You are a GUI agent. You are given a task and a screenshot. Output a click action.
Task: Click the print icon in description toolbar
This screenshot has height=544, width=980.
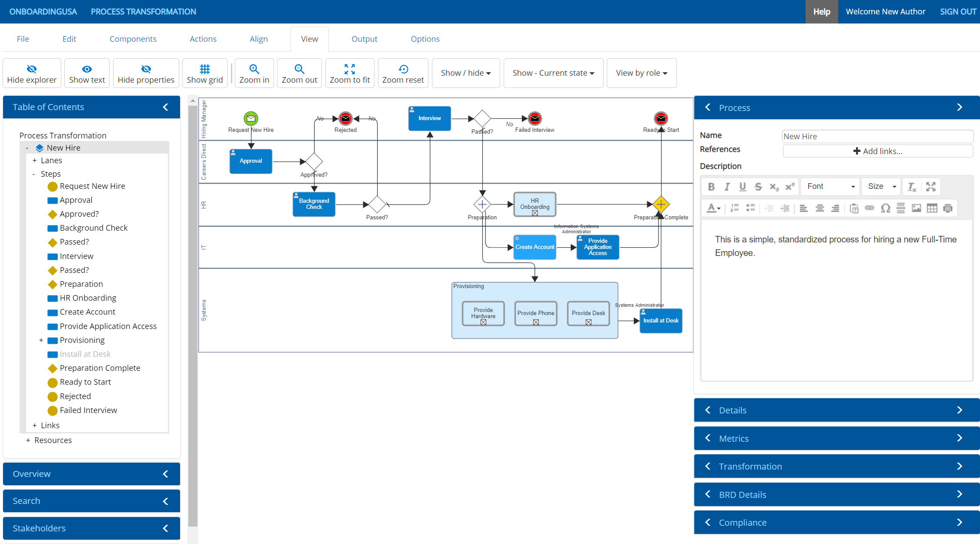[x=948, y=208]
